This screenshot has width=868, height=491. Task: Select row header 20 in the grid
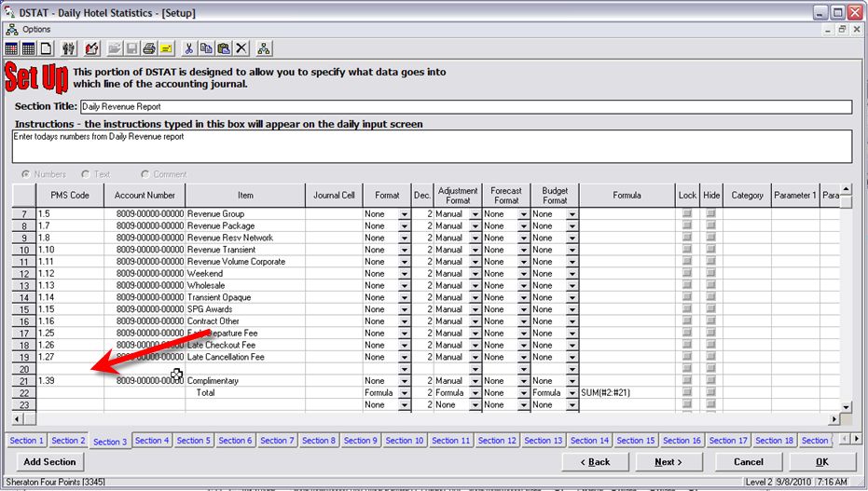24,369
